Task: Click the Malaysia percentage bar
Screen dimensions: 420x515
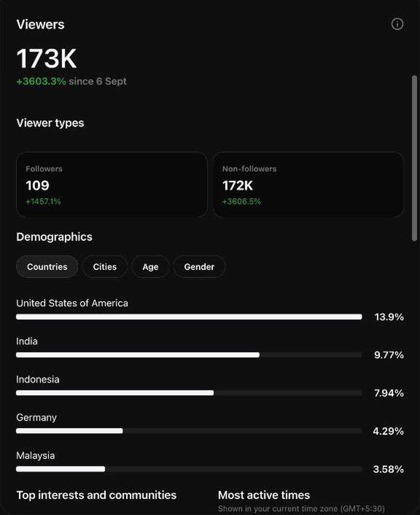Action: 189,469
